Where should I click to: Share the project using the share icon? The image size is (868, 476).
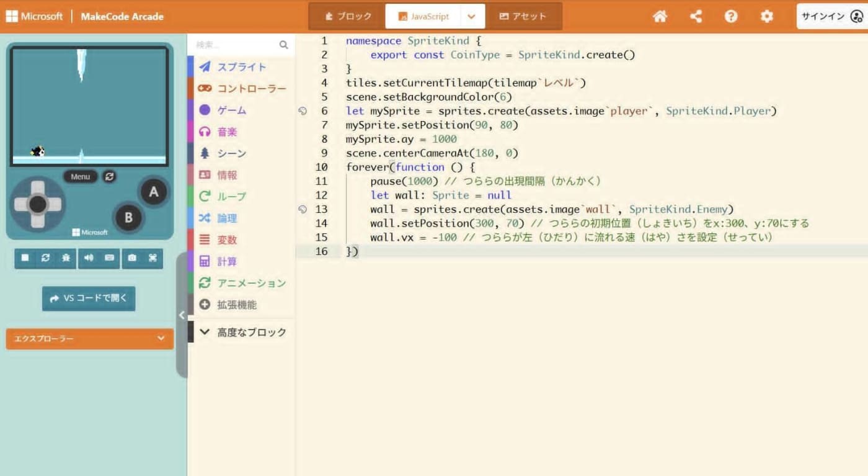(696, 16)
